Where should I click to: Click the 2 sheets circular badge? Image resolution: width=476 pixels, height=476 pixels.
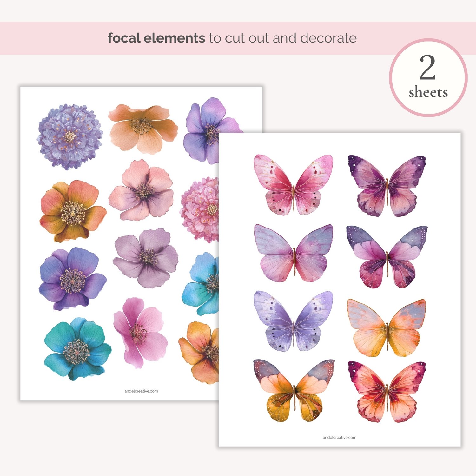[428, 78]
